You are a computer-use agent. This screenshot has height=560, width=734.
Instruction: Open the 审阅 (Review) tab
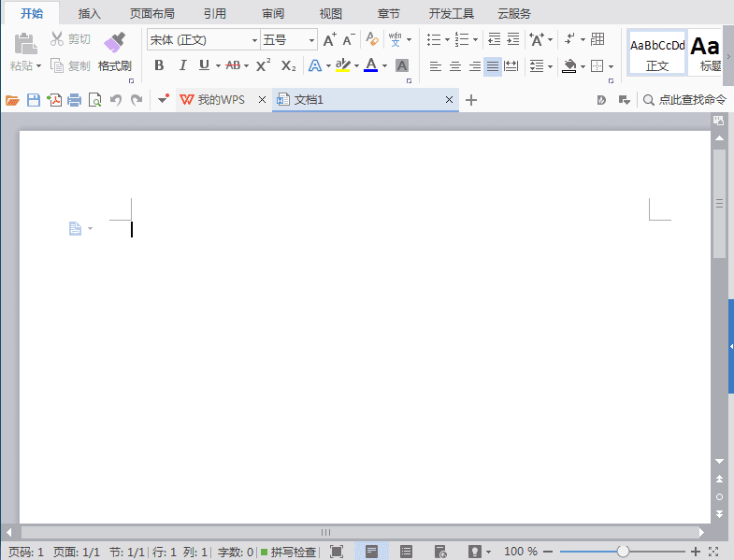273,14
